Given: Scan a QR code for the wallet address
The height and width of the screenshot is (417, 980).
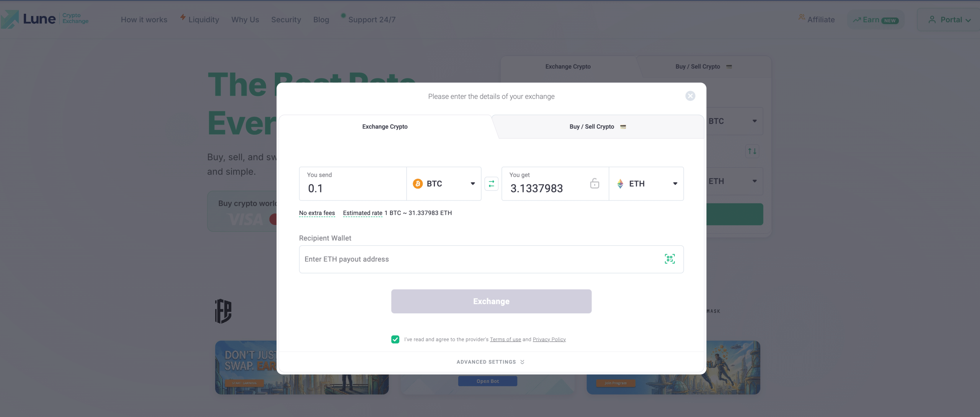Looking at the screenshot, I should click(x=670, y=259).
